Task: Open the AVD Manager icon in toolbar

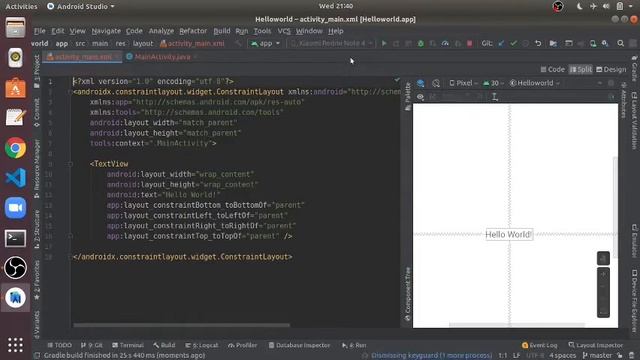Action: [x=593, y=43]
